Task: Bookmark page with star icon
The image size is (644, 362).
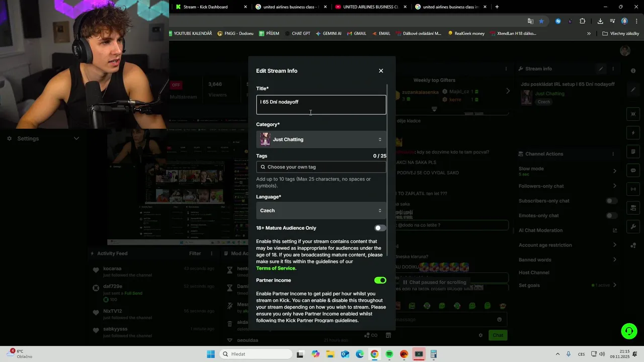Action: pyautogui.click(x=541, y=21)
